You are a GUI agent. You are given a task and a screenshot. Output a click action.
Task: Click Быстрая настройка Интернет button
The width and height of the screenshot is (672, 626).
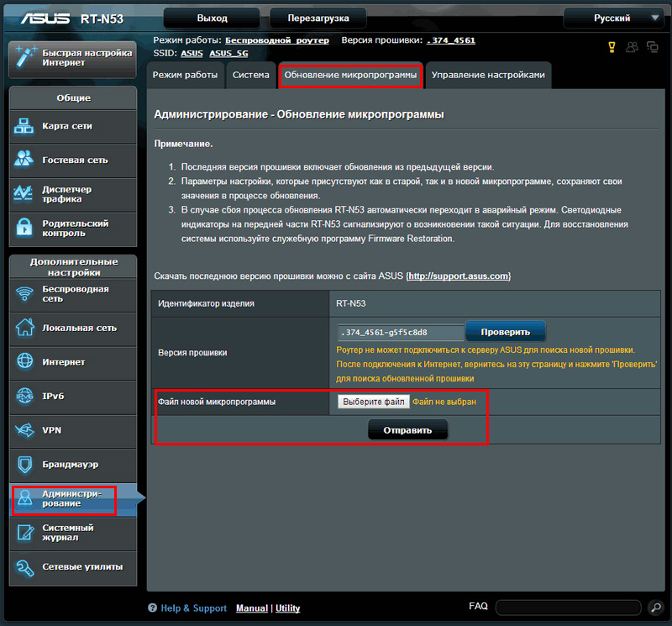point(72,58)
